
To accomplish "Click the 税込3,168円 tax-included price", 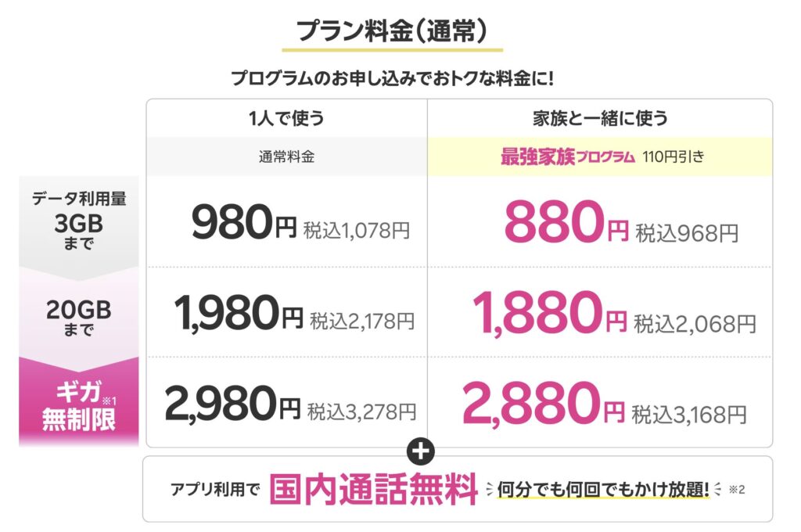I will (689, 412).
